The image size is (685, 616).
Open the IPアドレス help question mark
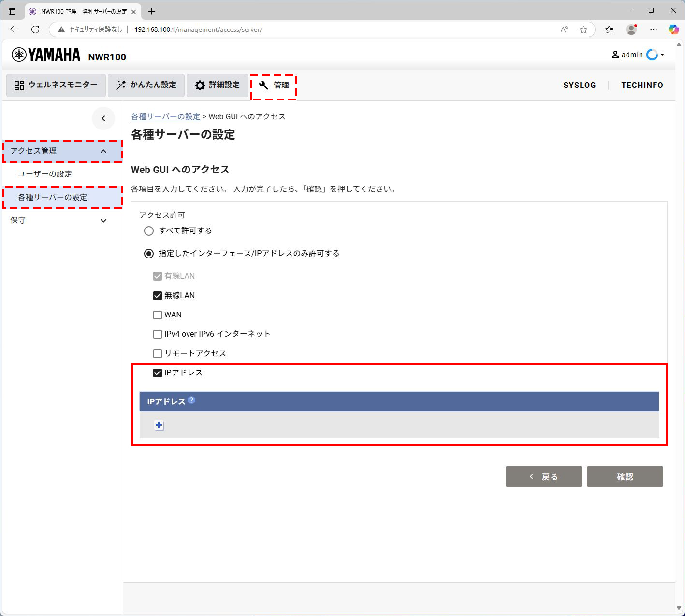tap(192, 400)
